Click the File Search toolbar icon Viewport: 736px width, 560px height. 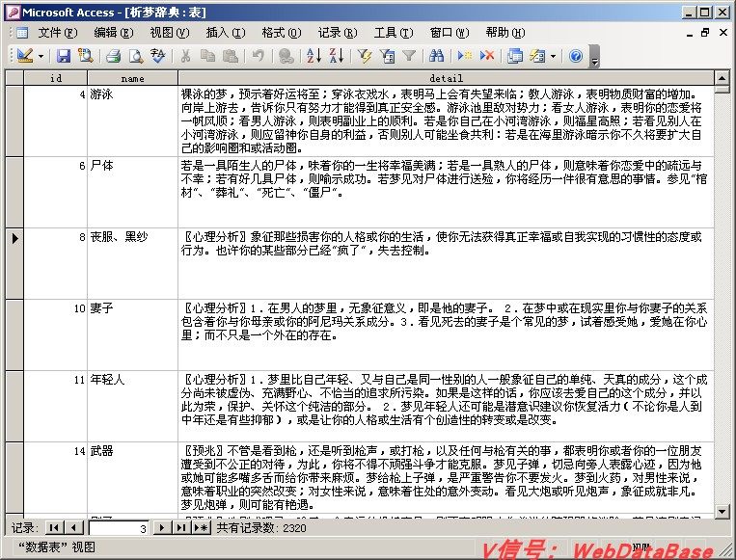[86, 56]
